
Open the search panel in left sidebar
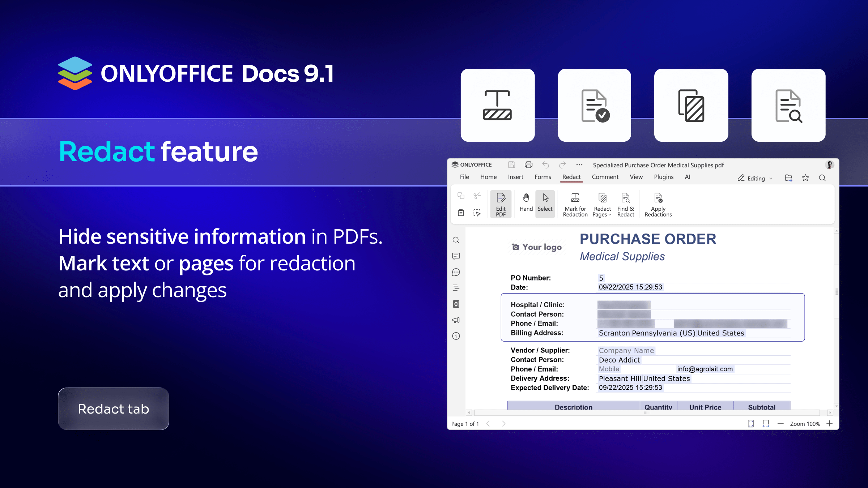tap(456, 240)
